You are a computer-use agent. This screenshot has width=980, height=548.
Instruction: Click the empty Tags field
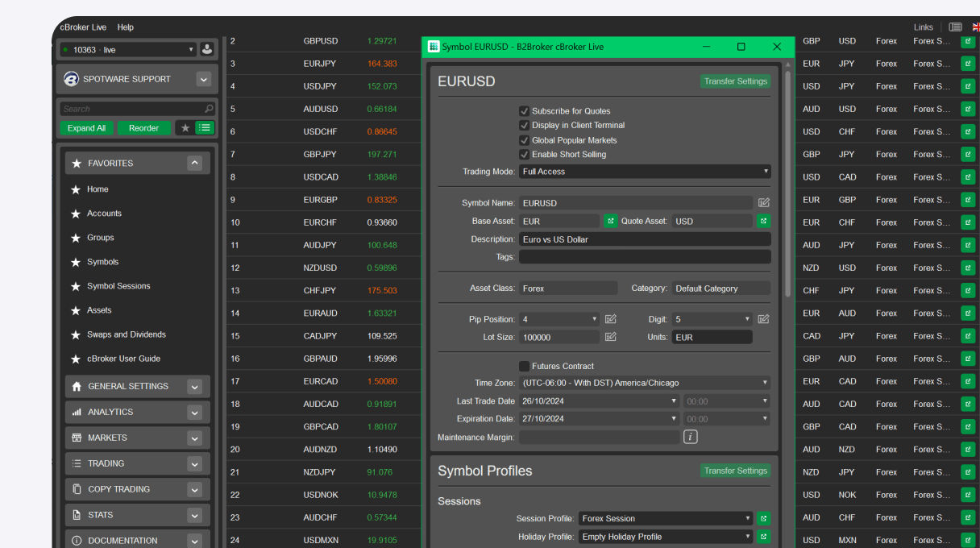(x=645, y=257)
